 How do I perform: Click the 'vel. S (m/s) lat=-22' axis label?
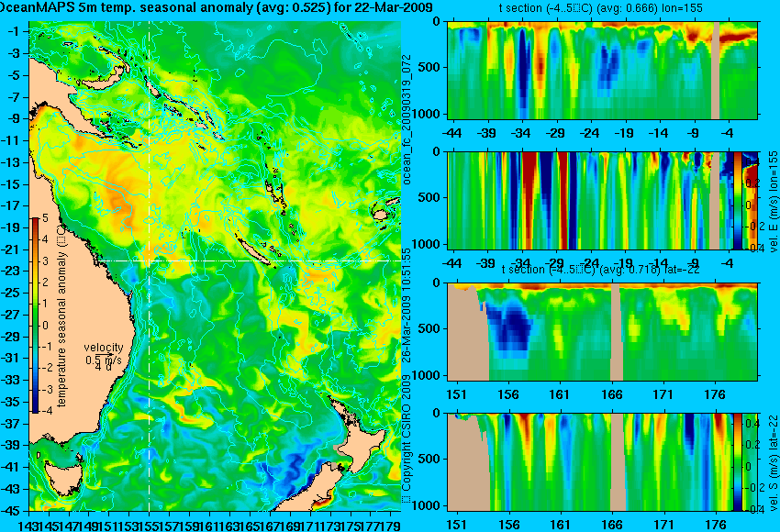[773, 462]
